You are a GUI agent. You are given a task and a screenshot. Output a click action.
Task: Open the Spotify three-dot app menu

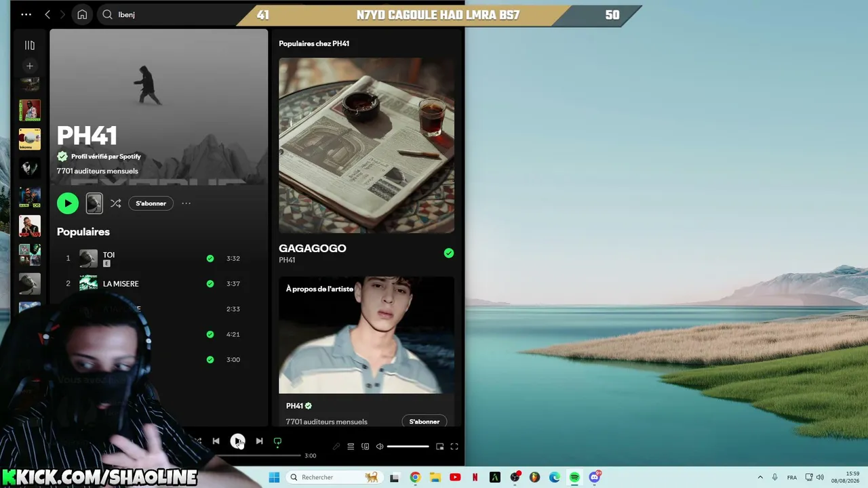point(26,14)
